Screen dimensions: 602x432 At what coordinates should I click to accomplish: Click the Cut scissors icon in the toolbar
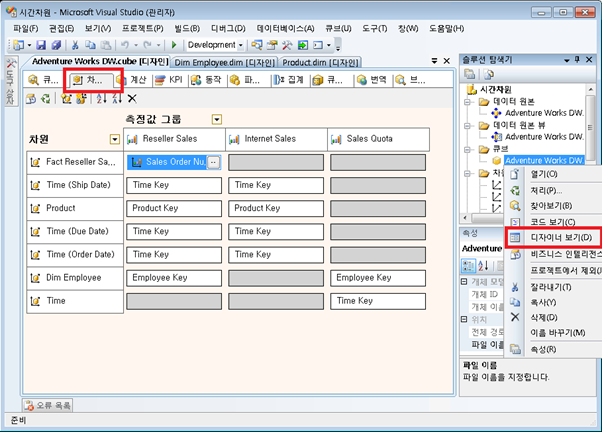(x=75, y=45)
